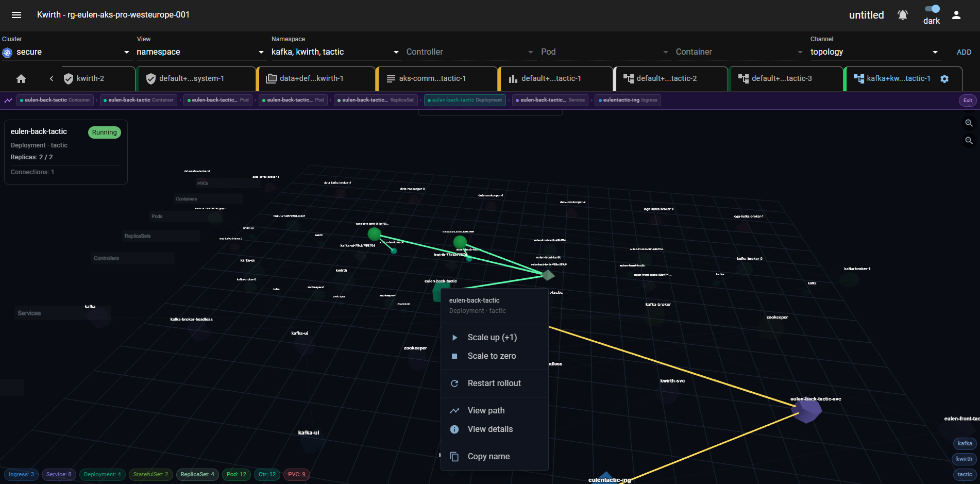Image resolution: width=980 pixels, height=484 pixels.
Task: Switch to the default+...system-1 tab
Action: pyautogui.click(x=196, y=79)
